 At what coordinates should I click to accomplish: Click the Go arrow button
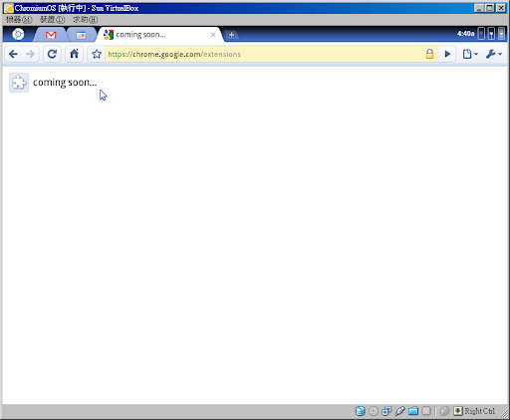click(x=447, y=54)
